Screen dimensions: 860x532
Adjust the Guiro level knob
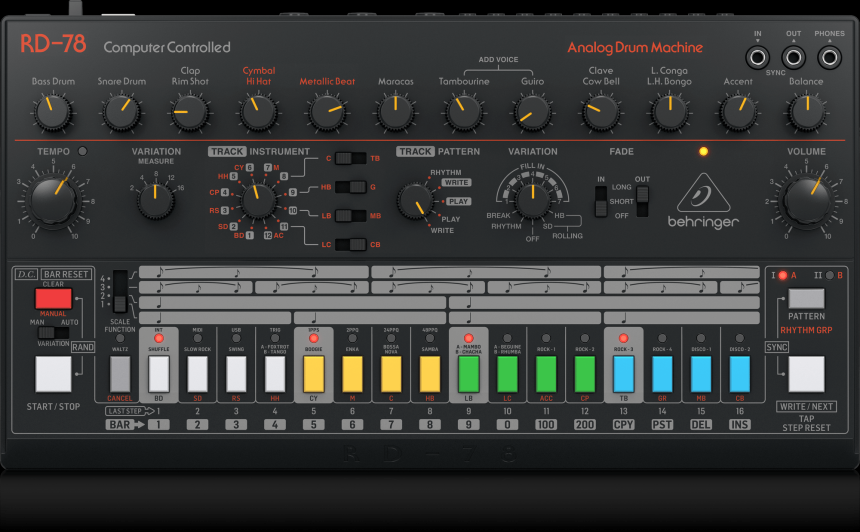(533, 112)
